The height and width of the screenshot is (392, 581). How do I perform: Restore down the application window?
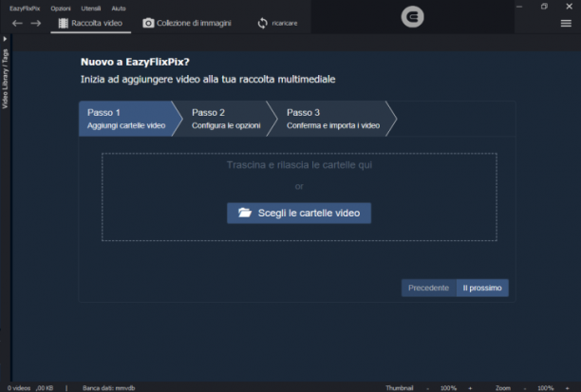click(x=544, y=7)
